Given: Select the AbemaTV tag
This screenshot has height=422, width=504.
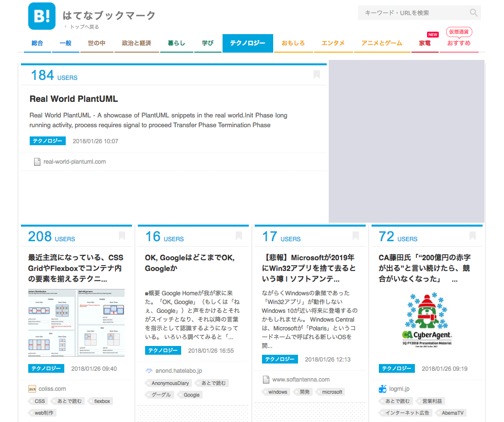Looking at the screenshot, I should (451, 413).
